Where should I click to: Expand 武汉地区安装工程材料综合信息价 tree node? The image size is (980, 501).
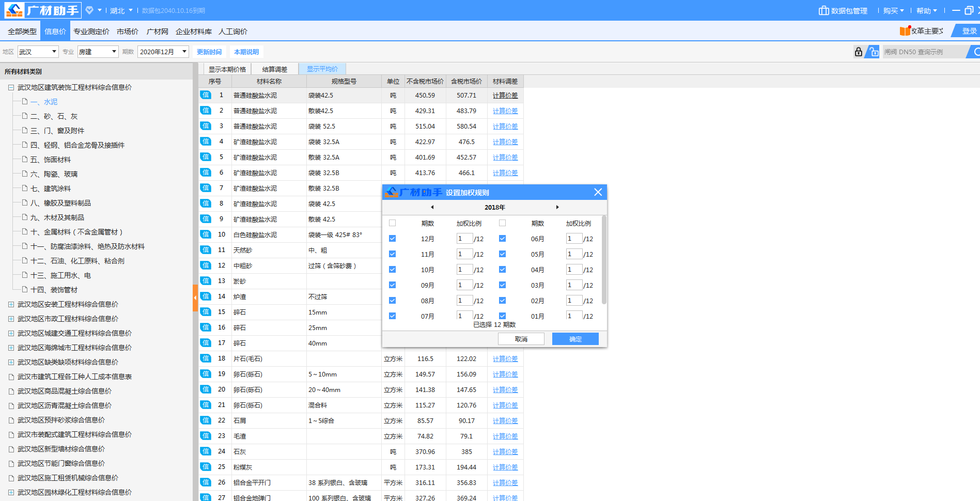(11, 304)
